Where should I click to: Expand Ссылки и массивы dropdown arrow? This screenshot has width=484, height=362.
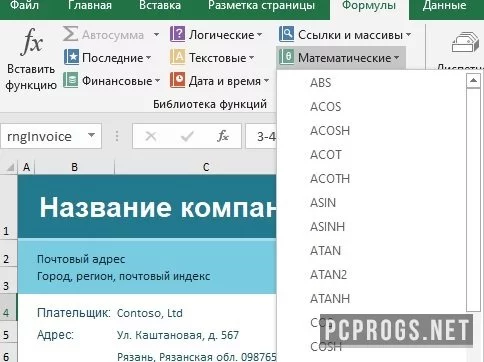pyautogui.click(x=408, y=35)
